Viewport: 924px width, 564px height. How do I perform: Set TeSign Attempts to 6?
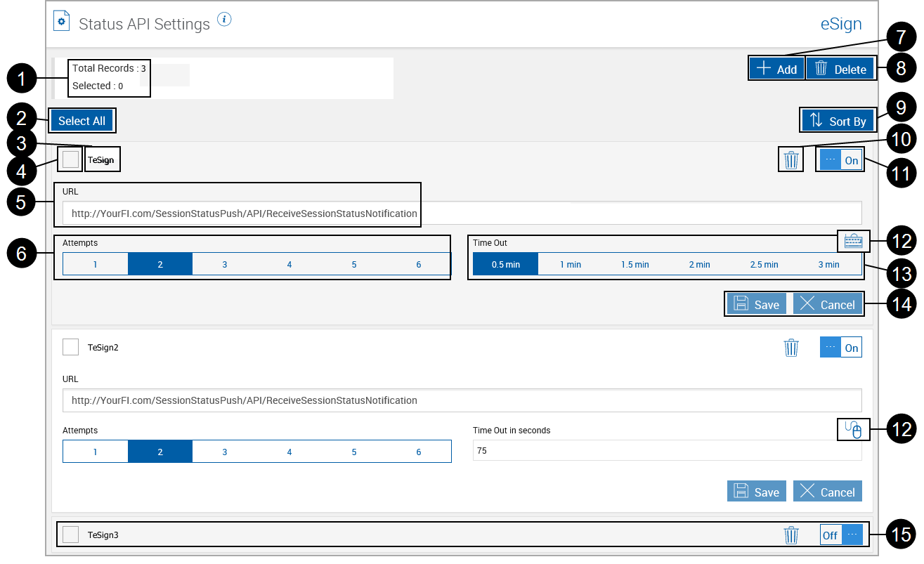click(x=419, y=264)
